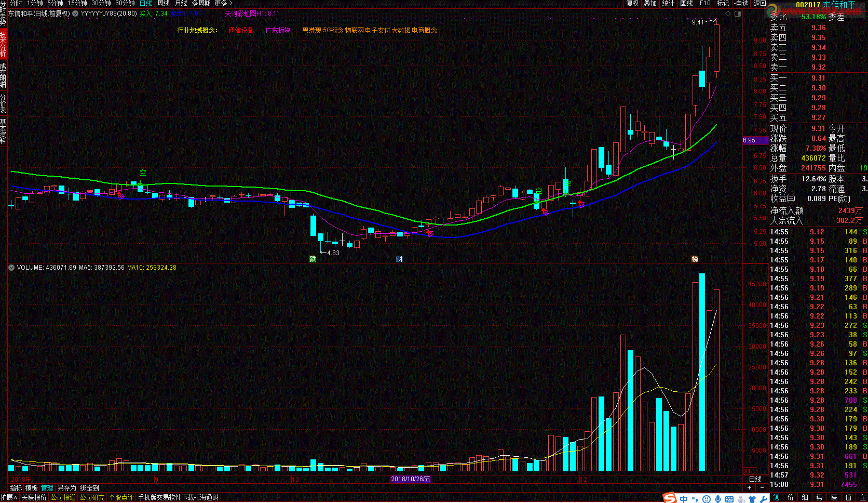Click the Sogou microphone voice input icon
868x503 pixels.
click(x=718, y=499)
